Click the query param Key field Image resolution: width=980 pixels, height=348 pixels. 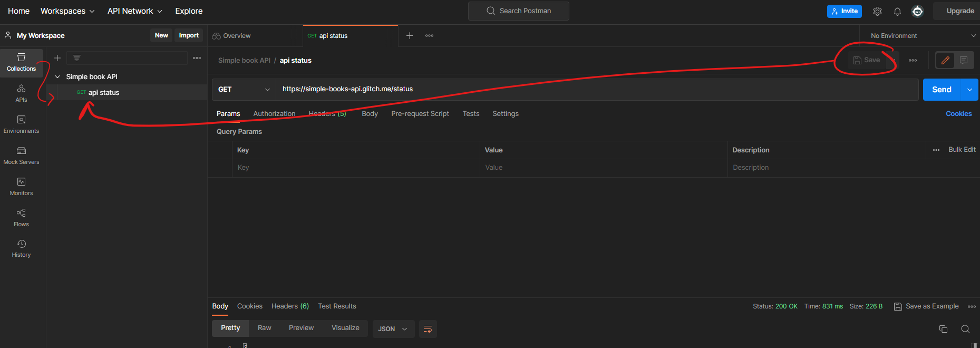pyautogui.click(x=356, y=168)
